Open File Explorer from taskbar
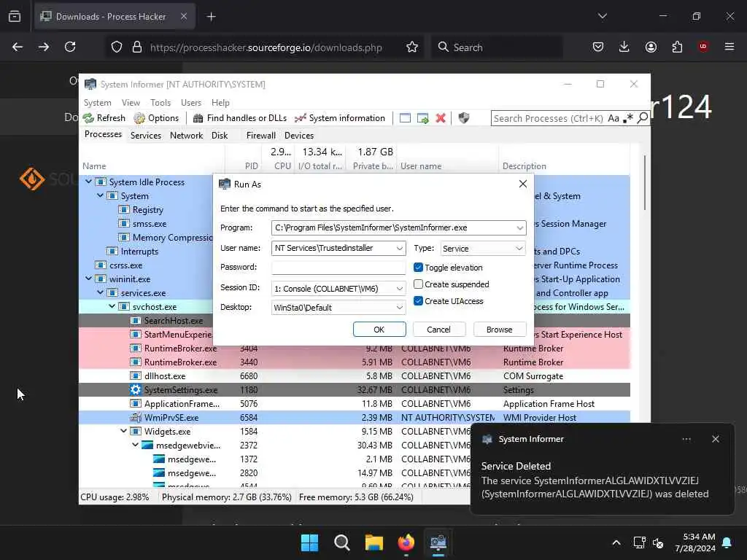Image resolution: width=747 pixels, height=560 pixels. coord(374,542)
